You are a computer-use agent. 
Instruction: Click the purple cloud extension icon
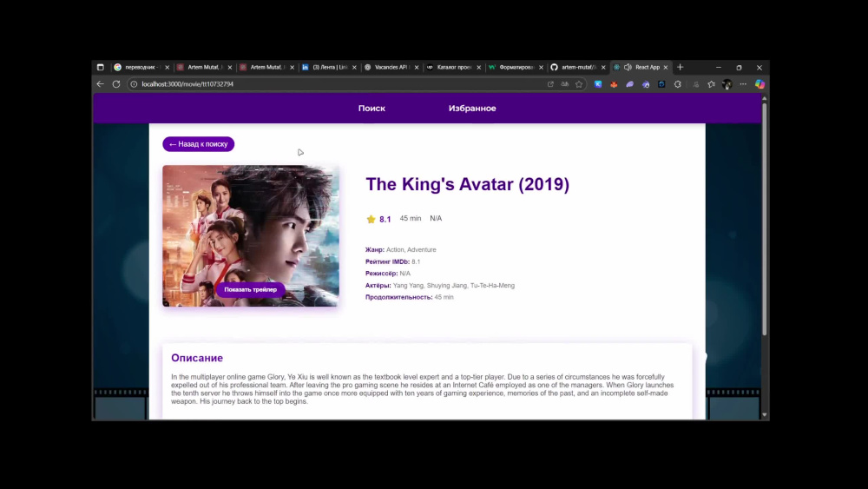coord(630,84)
